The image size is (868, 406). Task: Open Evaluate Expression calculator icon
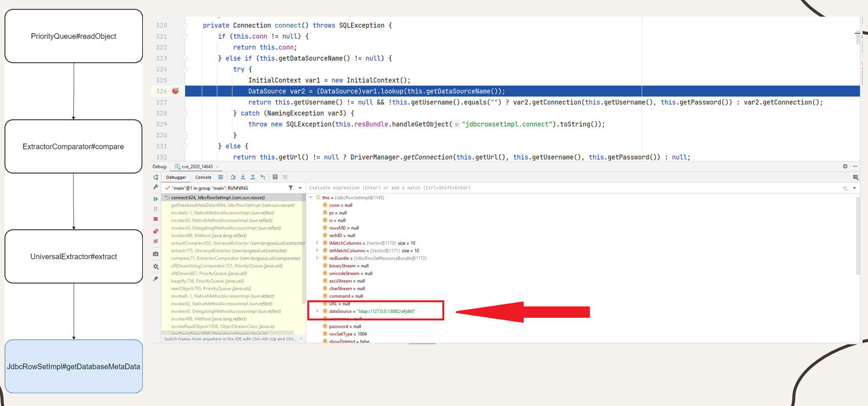275,177
